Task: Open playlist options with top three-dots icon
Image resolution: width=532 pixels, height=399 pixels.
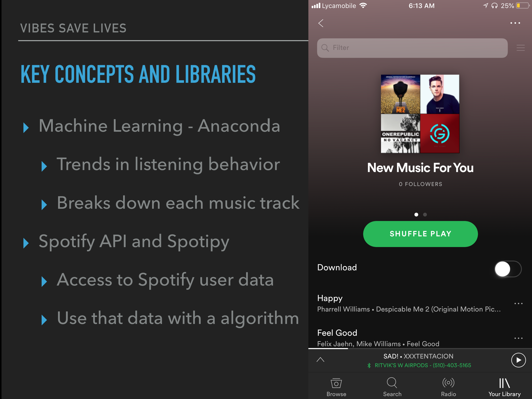Action: coord(515,23)
